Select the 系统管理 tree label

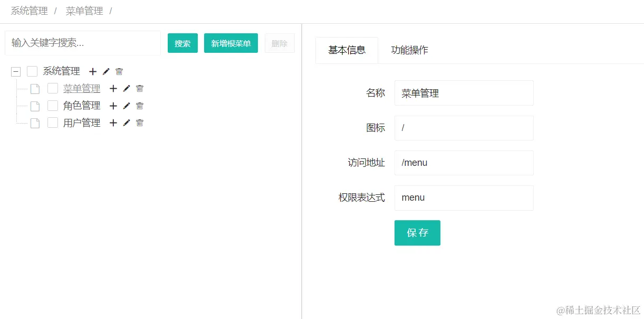coord(61,71)
